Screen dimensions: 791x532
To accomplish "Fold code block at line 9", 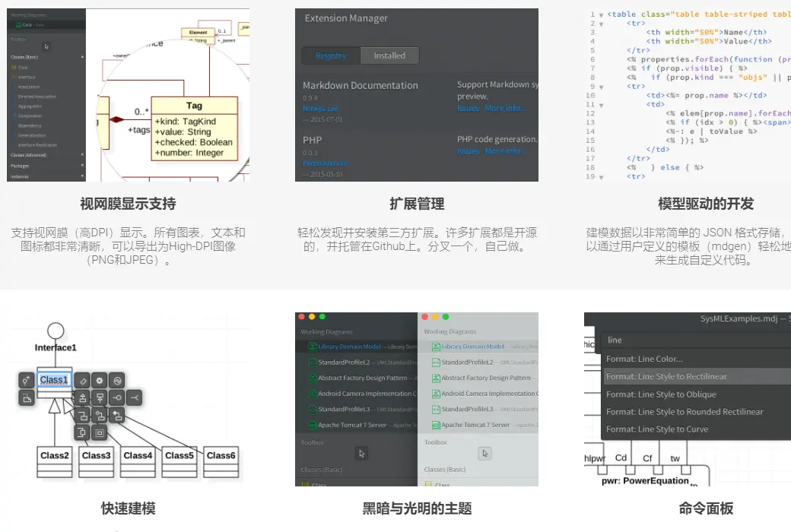I will click(602, 87).
